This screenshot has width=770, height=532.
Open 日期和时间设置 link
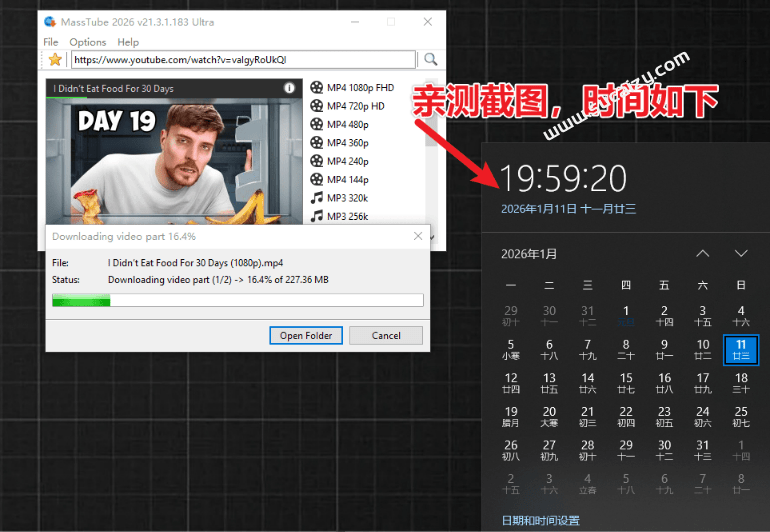[x=540, y=520]
